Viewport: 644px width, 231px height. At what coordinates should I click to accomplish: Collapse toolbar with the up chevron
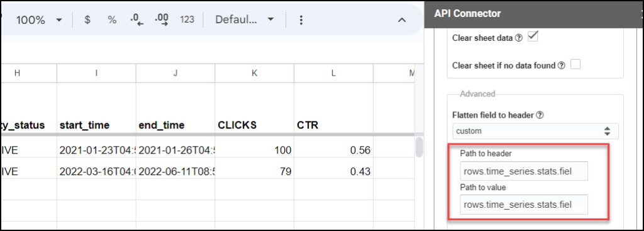[402, 20]
